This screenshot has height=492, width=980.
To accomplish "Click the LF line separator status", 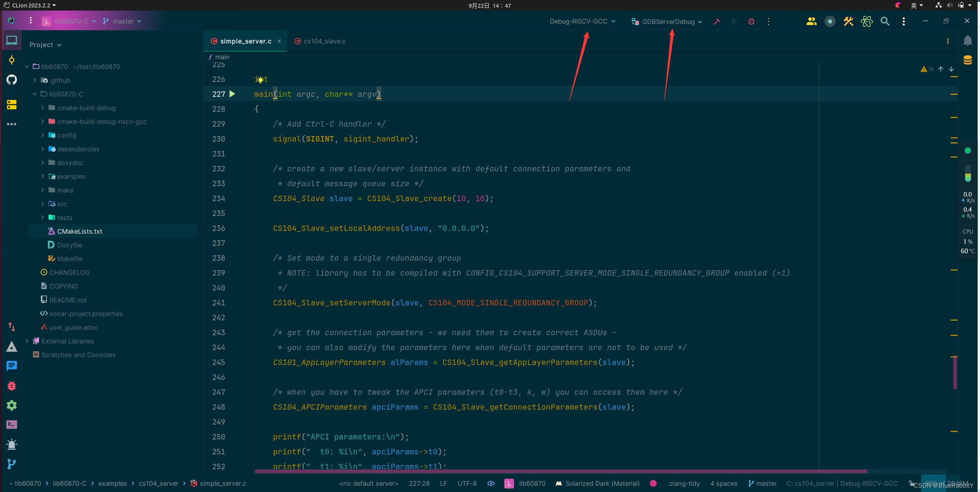I will click(x=443, y=483).
